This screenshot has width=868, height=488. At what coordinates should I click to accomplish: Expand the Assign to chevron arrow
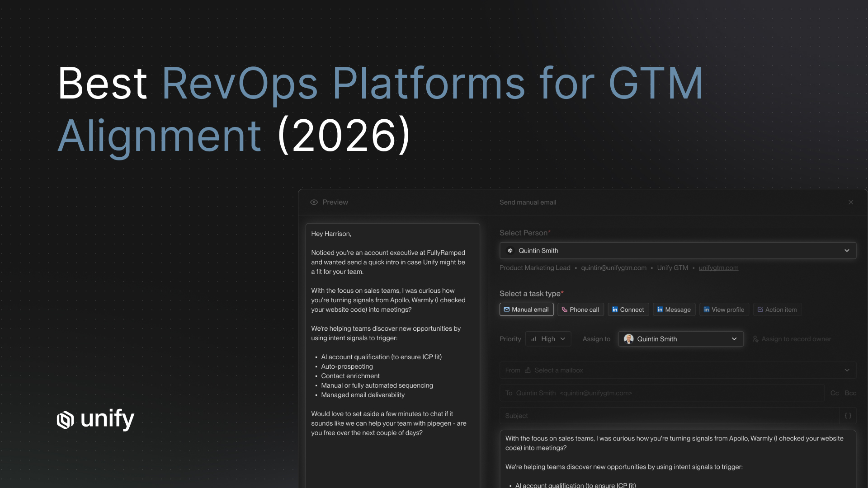(x=734, y=339)
